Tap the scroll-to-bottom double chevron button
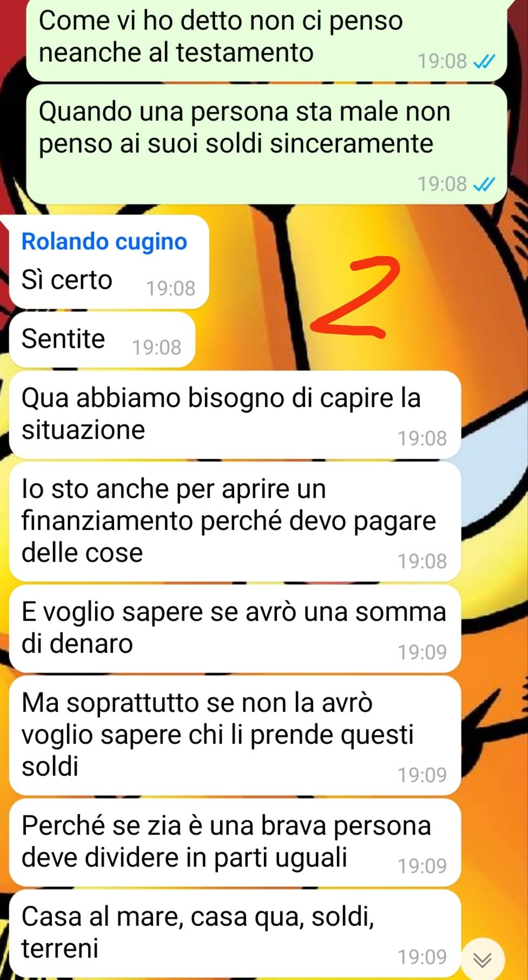 pos(482,959)
